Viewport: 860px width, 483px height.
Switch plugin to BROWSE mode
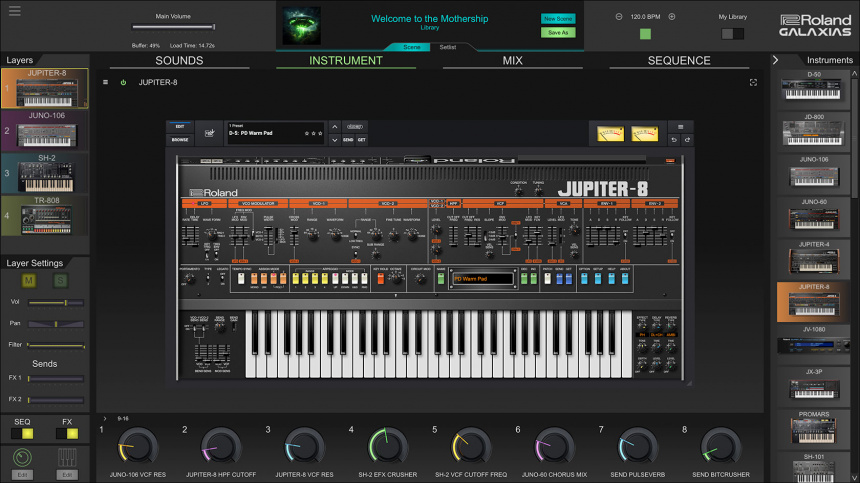180,140
